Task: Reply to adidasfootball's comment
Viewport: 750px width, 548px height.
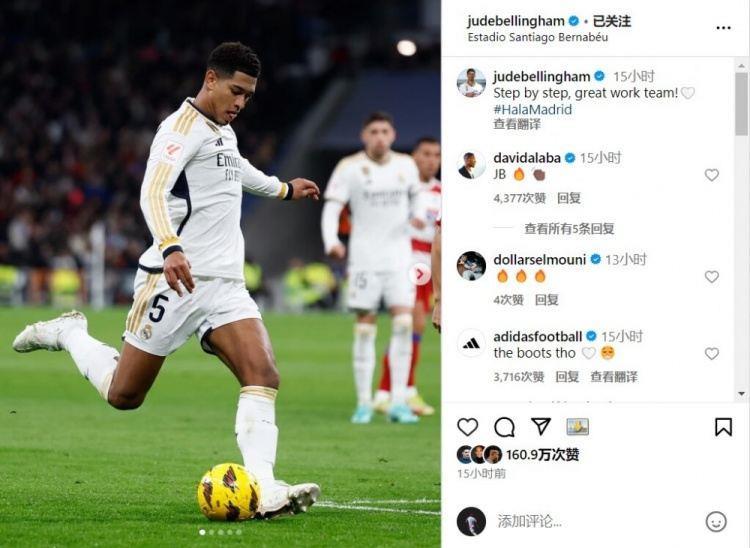Action: coord(567,377)
